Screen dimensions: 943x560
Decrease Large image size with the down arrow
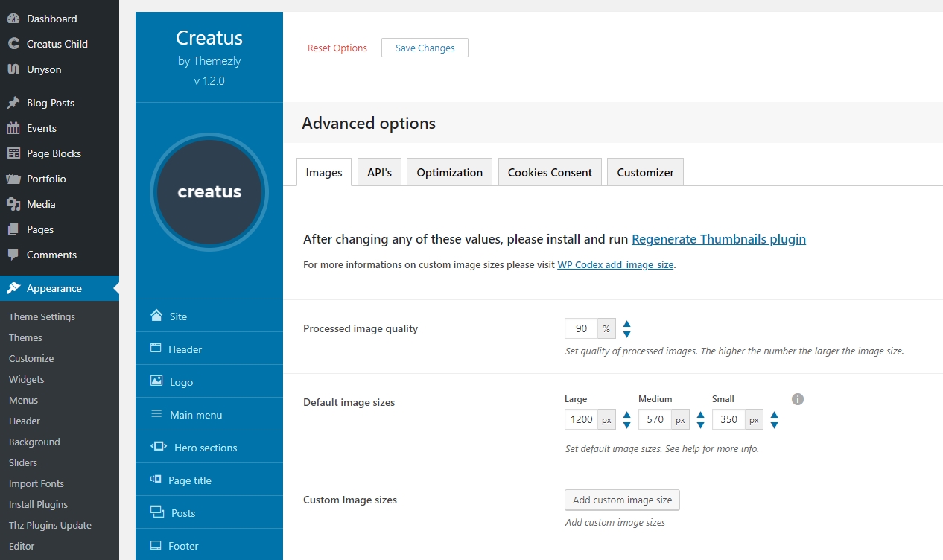[626, 424]
